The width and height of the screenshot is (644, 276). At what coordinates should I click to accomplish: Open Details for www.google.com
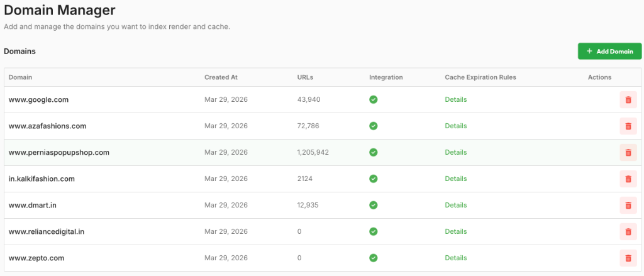(456, 99)
